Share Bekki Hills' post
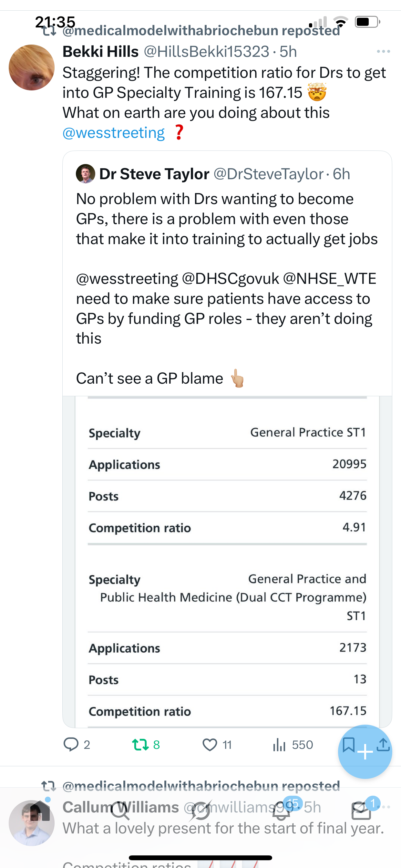This screenshot has height=868, width=401. [x=383, y=745]
